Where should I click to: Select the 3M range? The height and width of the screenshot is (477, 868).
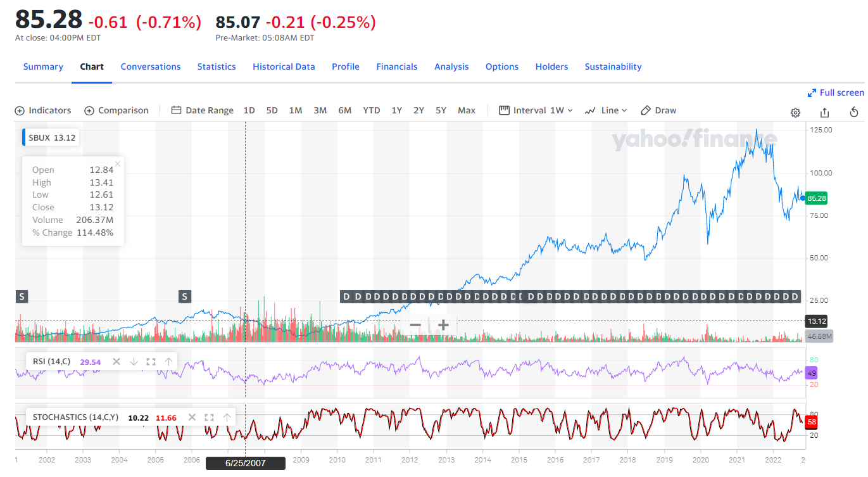click(320, 110)
